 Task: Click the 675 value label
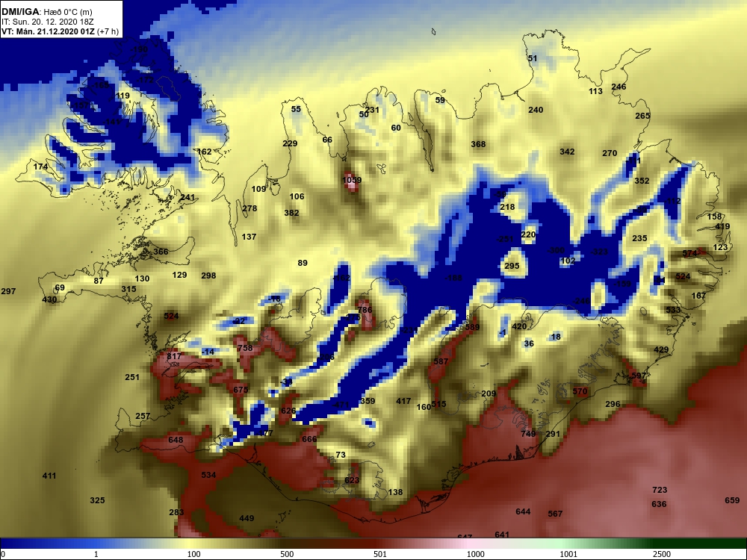click(x=241, y=390)
